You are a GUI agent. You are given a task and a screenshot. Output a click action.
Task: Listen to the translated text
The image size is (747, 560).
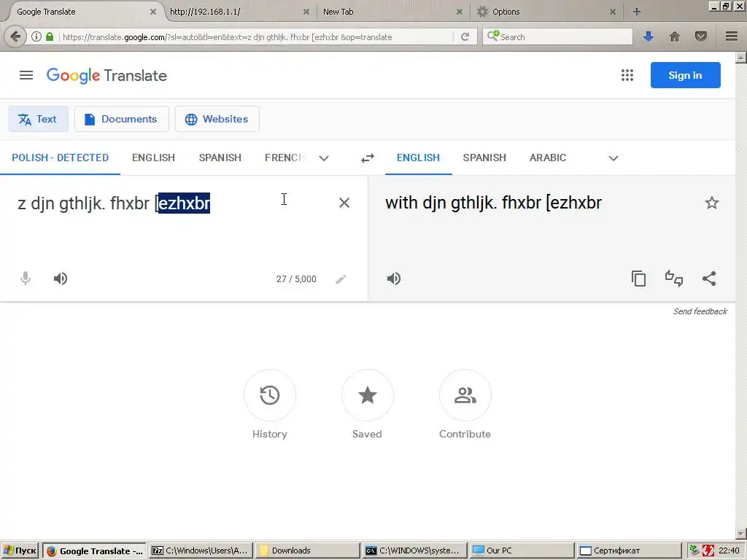394,279
